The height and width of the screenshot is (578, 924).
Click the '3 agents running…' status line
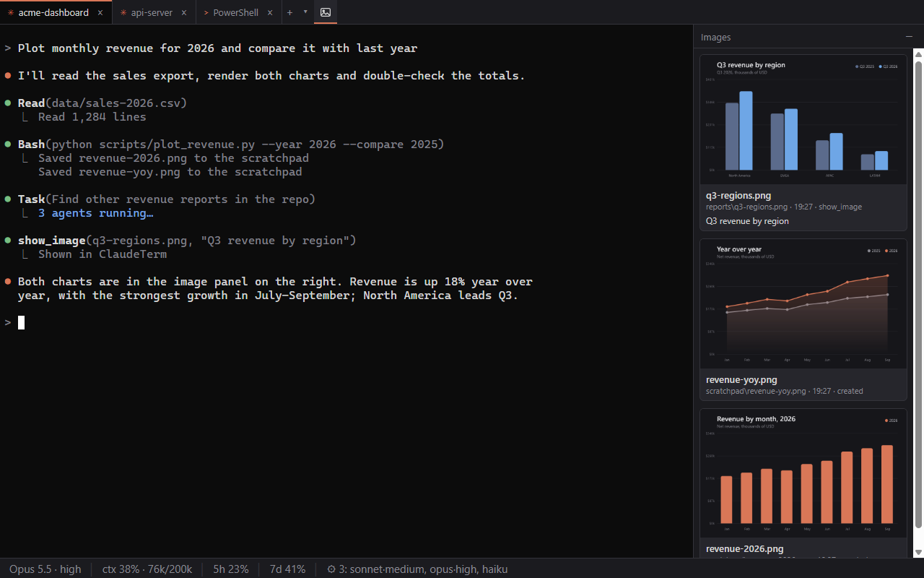95,213
